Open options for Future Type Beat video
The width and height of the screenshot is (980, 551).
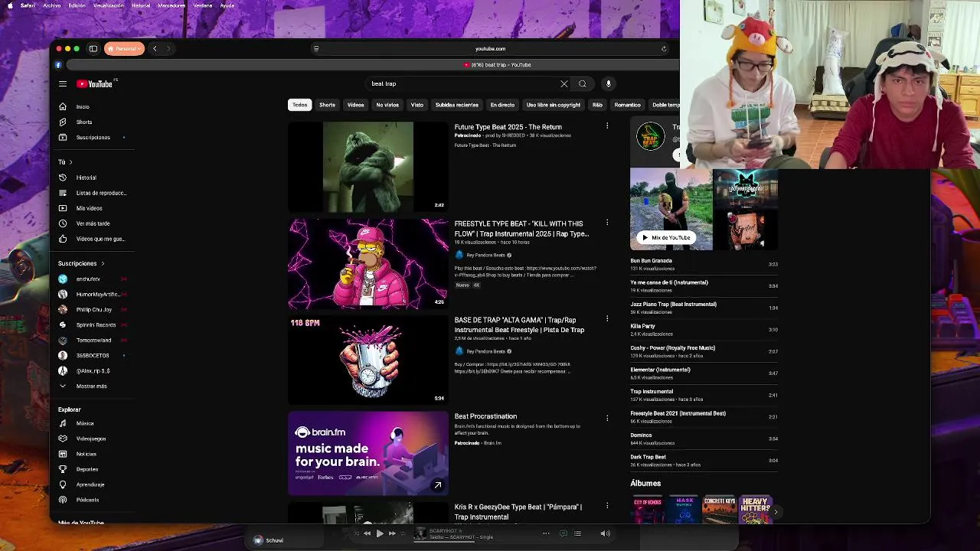click(x=607, y=126)
